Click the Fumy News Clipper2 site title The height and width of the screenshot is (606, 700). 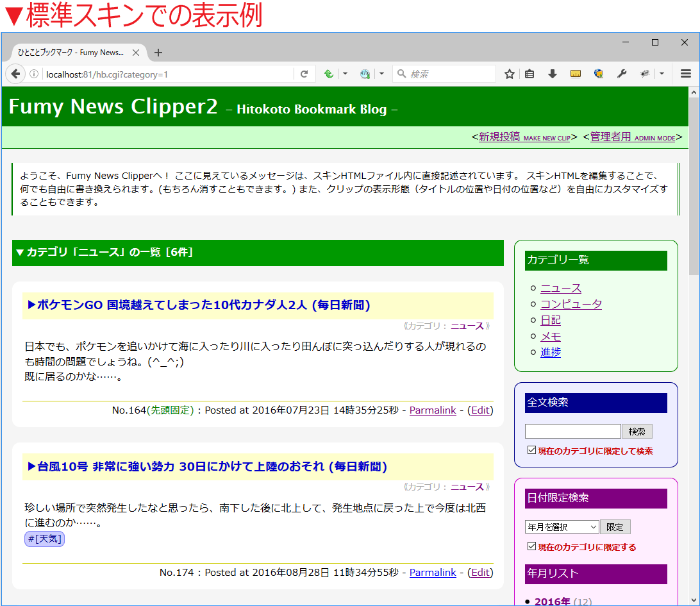coord(113,106)
